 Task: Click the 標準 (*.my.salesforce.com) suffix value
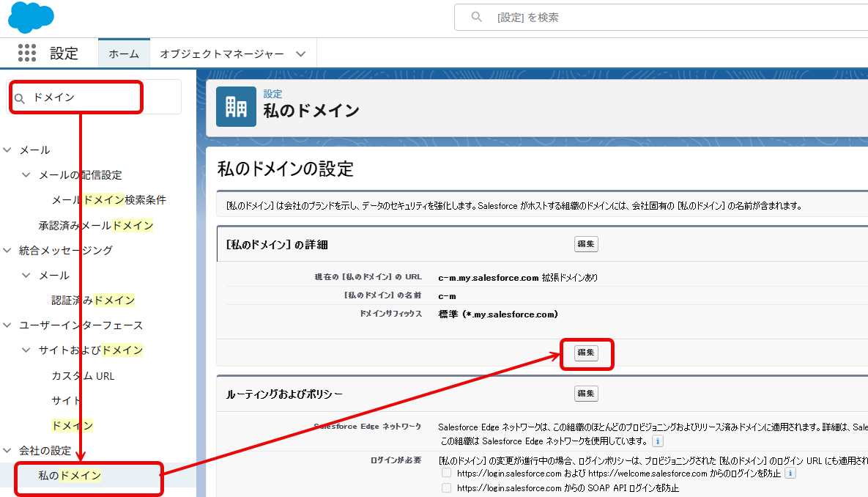tap(497, 314)
